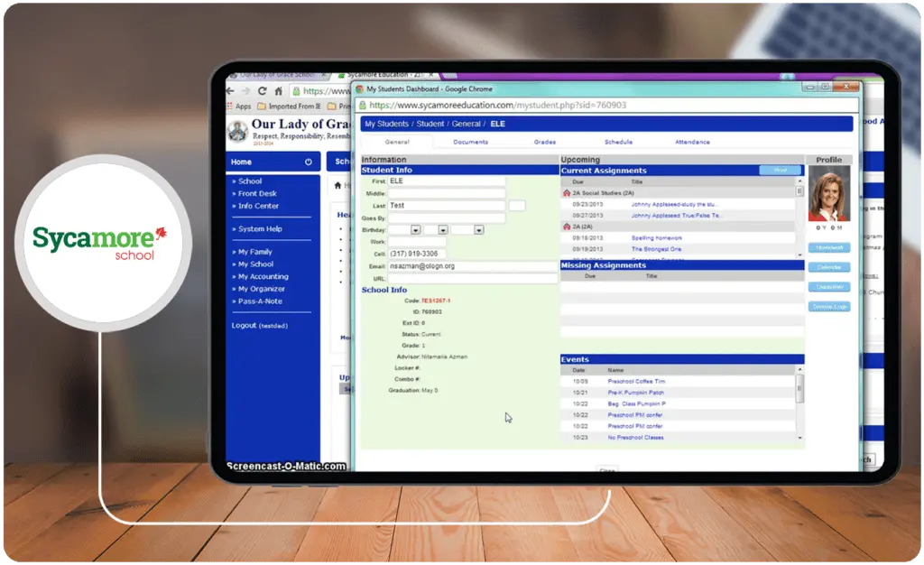Open the third Birthday dropdown
Viewport: 924px width, 565px height.
(478, 230)
